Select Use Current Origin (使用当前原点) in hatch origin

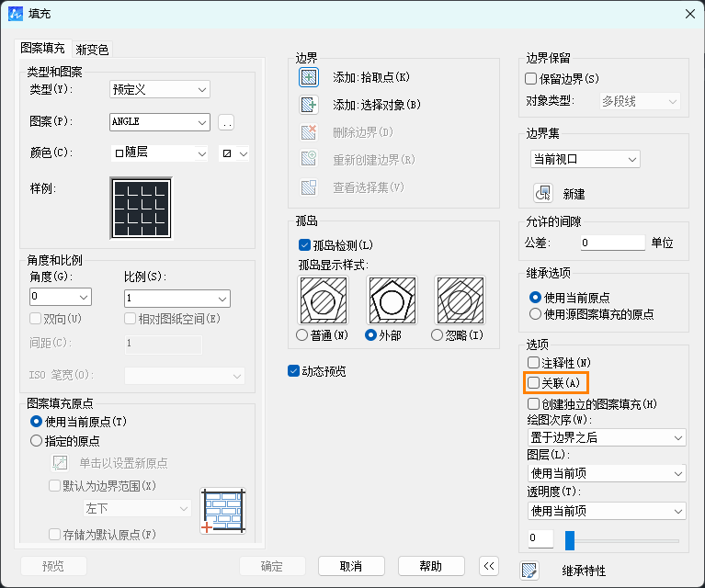(x=37, y=421)
